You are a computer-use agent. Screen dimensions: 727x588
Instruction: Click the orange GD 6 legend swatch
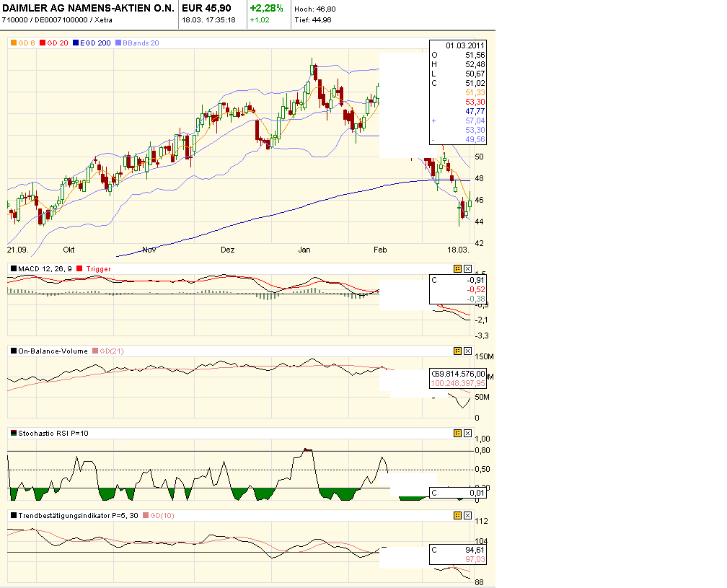pos(14,43)
